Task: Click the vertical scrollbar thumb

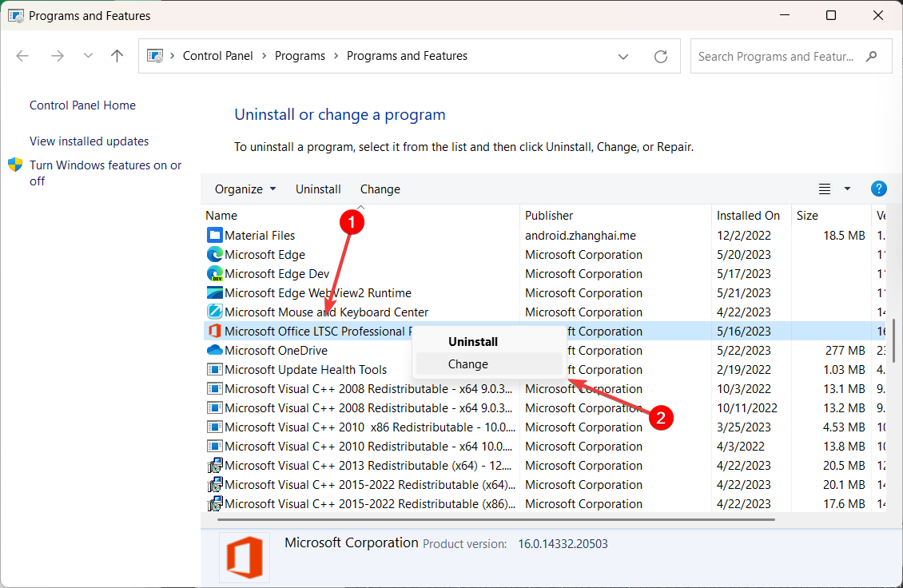Action: [893, 340]
